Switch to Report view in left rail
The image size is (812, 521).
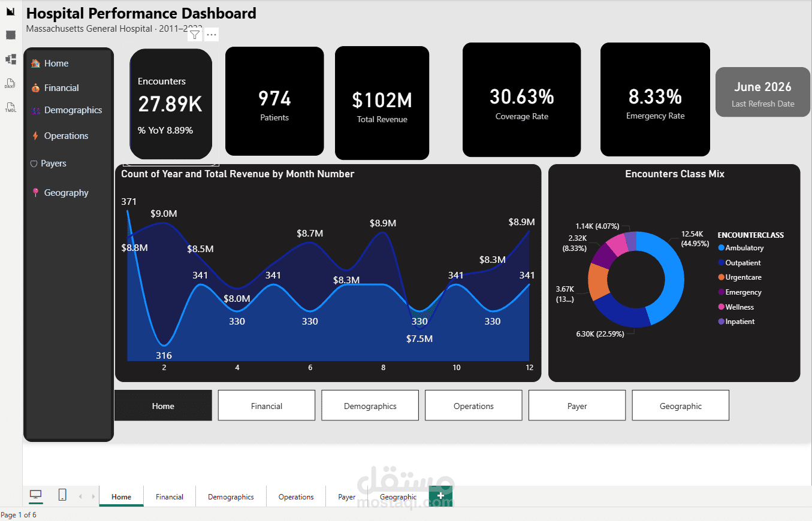pyautogui.click(x=10, y=11)
